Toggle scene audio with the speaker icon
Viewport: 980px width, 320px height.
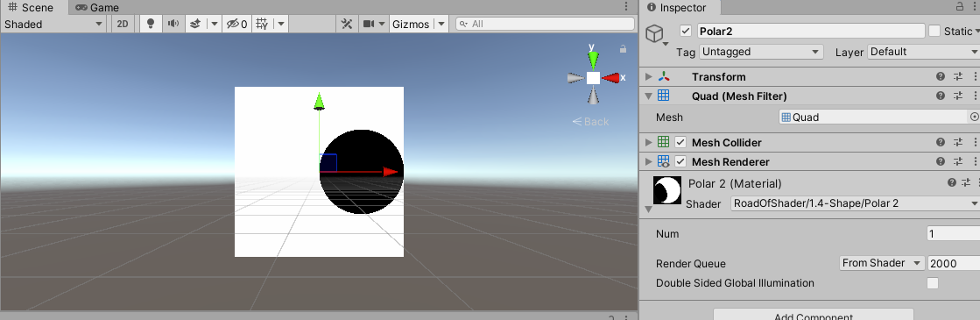coord(173,24)
